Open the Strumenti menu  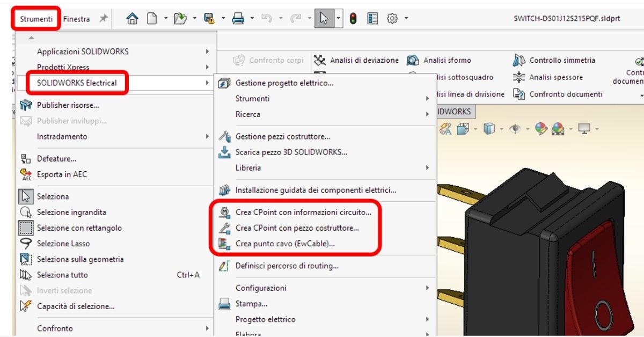click(36, 19)
